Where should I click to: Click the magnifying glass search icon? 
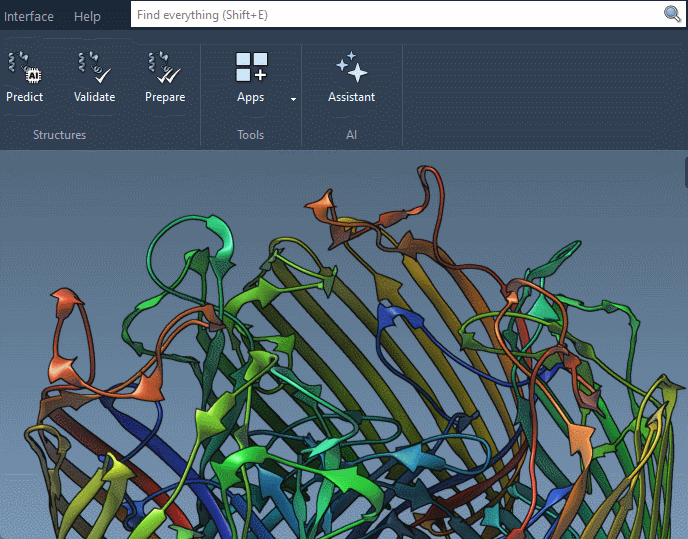(x=672, y=14)
